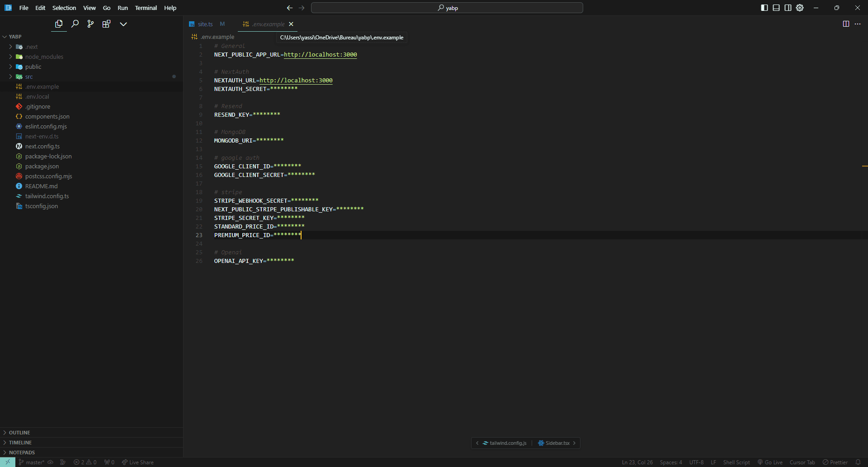Viewport: 868px width, 467px height.
Task: Toggle Panel layout icon
Action: (x=776, y=8)
